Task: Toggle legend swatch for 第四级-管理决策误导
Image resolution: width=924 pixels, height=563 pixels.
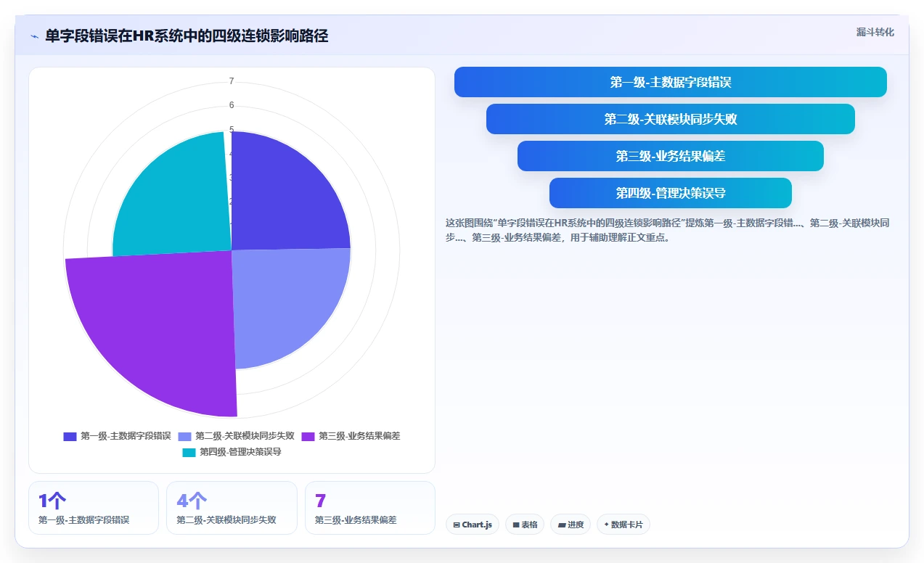Action: [189, 452]
